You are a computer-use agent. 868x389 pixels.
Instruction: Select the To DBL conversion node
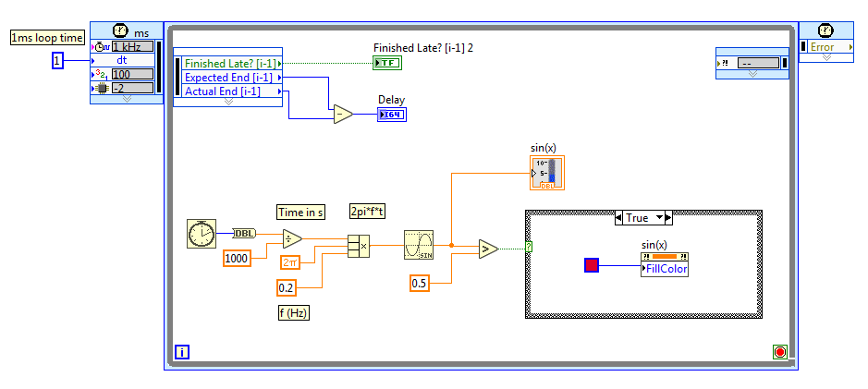tap(244, 234)
